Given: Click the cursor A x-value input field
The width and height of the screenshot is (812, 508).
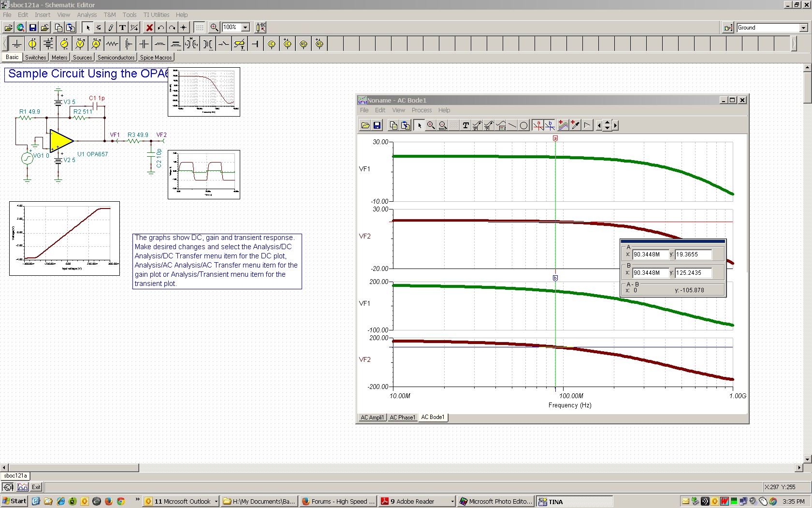Looking at the screenshot, I should tap(651, 254).
